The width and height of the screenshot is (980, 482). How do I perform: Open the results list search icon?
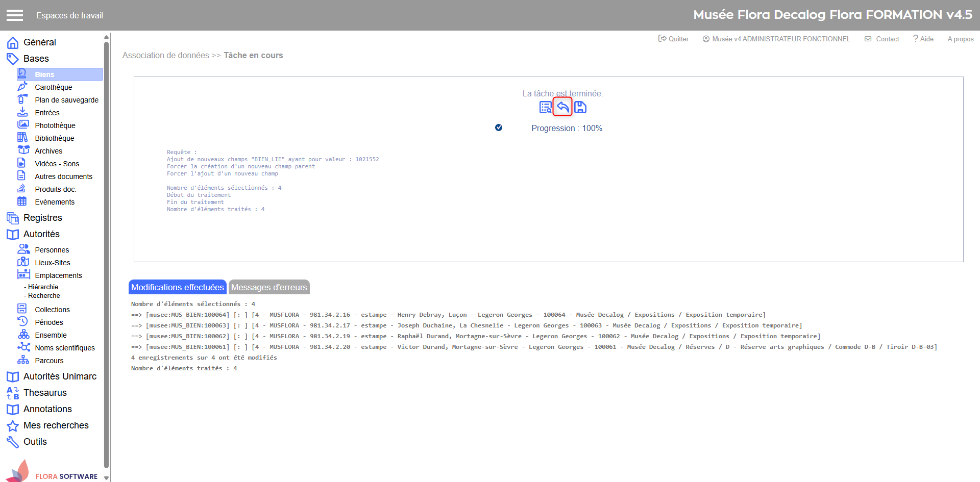point(545,107)
